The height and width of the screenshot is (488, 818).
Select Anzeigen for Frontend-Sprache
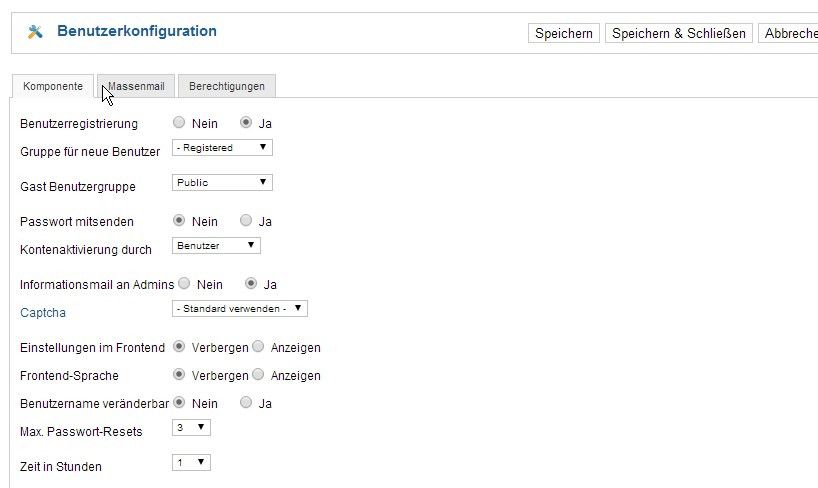[x=258, y=374]
